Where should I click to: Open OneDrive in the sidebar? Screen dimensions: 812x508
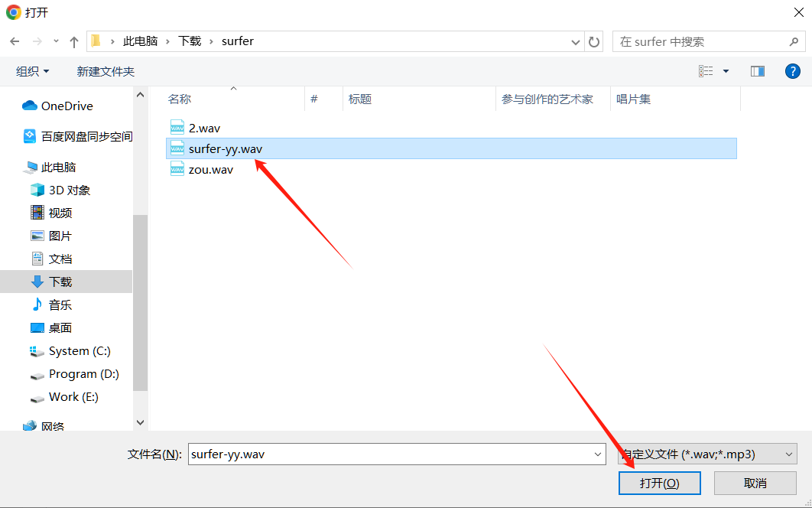click(x=67, y=106)
